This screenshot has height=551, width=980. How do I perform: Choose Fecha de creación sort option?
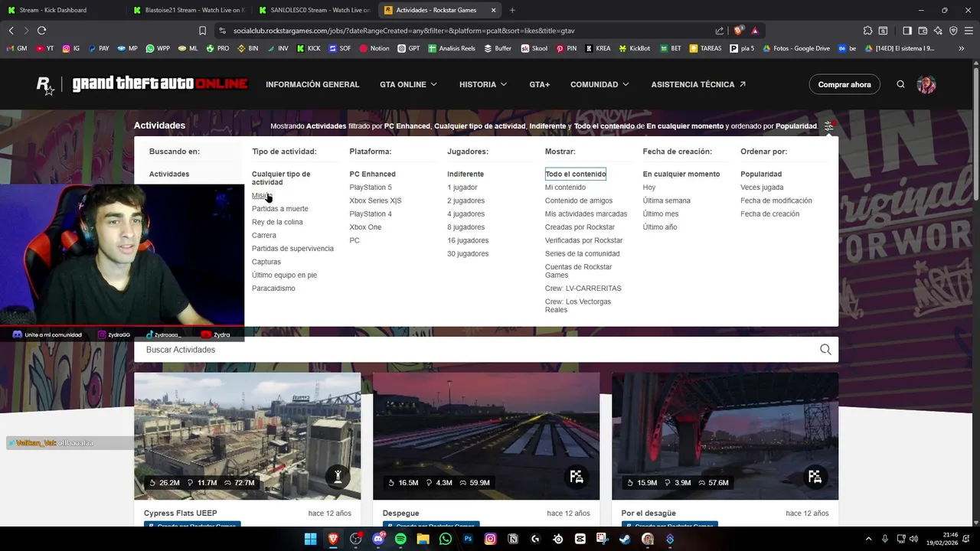[769, 214]
